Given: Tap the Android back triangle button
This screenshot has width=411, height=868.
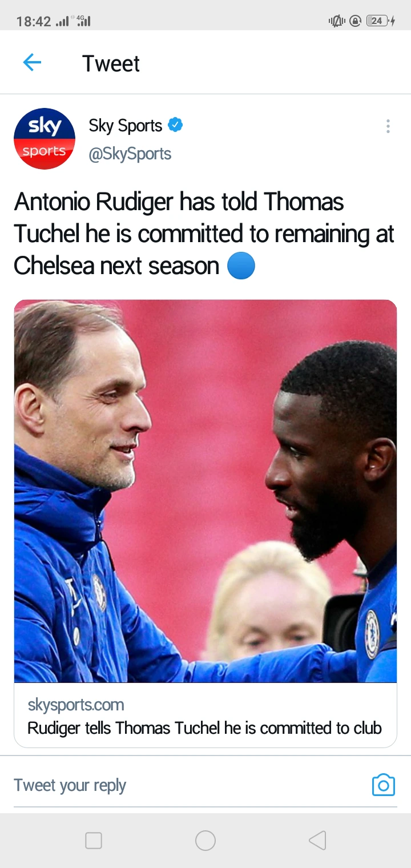Looking at the screenshot, I should click(317, 841).
